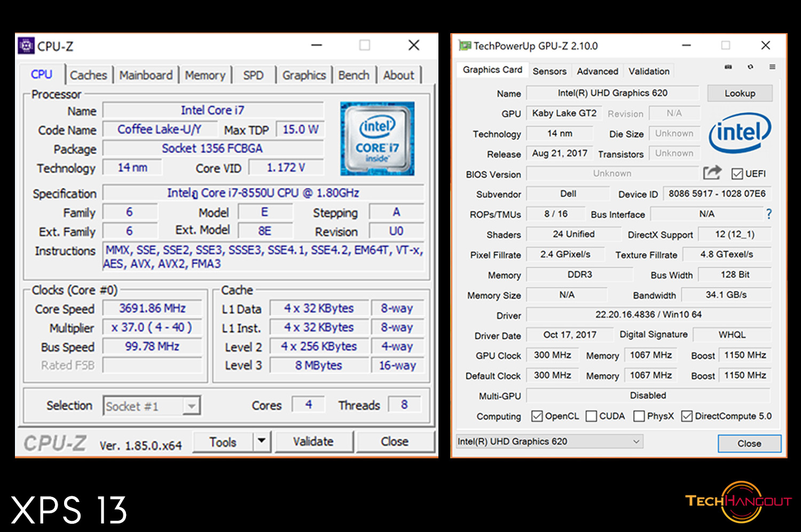801x532 pixels.
Task: Click the Subvendor field Dell
Action: click(568, 193)
